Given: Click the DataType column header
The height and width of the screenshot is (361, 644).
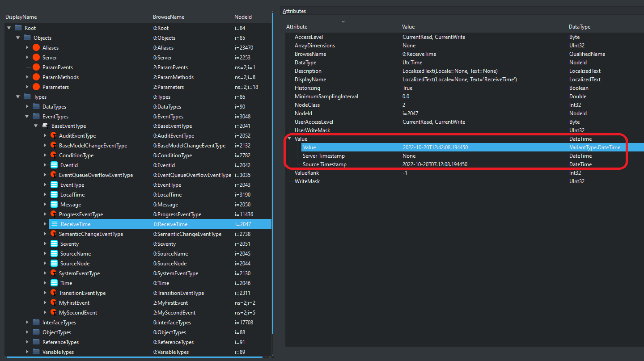Looking at the screenshot, I should 580,27.
